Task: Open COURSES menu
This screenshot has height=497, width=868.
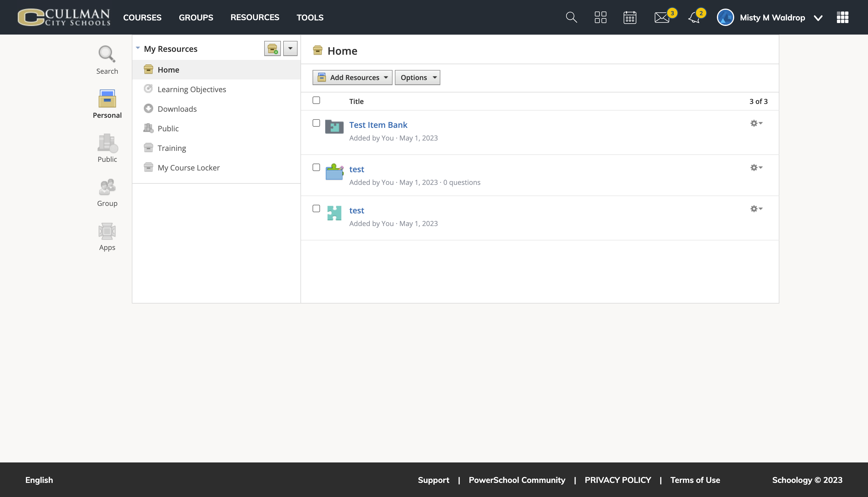Action: click(x=142, y=17)
